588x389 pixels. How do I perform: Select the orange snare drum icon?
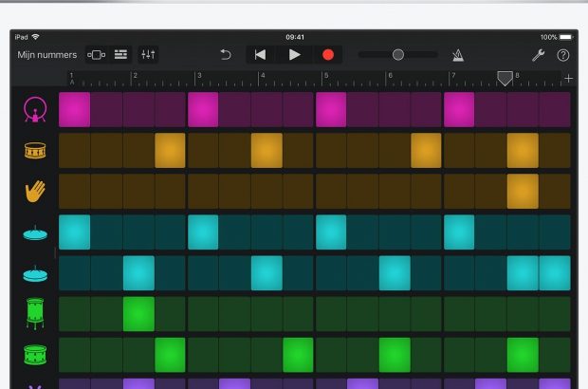35,151
